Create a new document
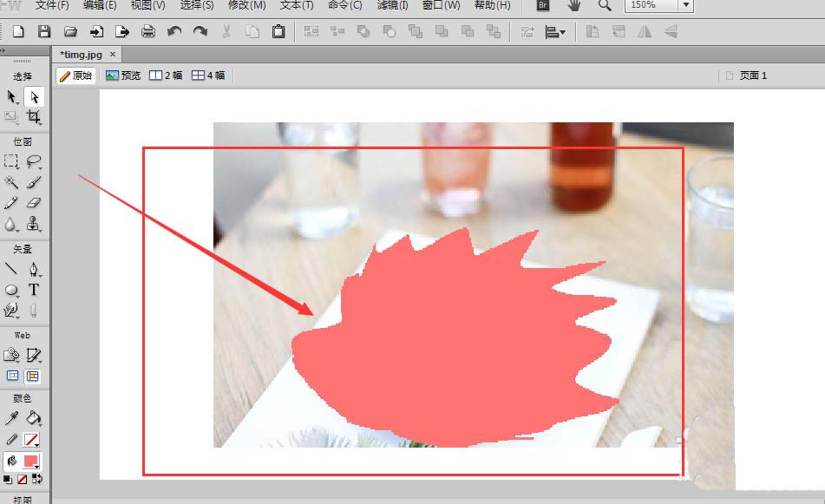The height and width of the screenshot is (504, 825). point(18,31)
